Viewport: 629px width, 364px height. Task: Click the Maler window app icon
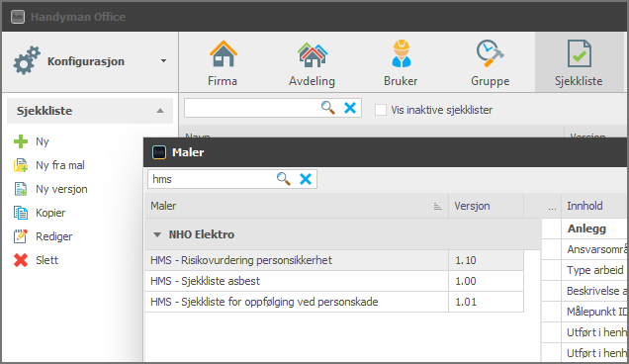click(159, 152)
